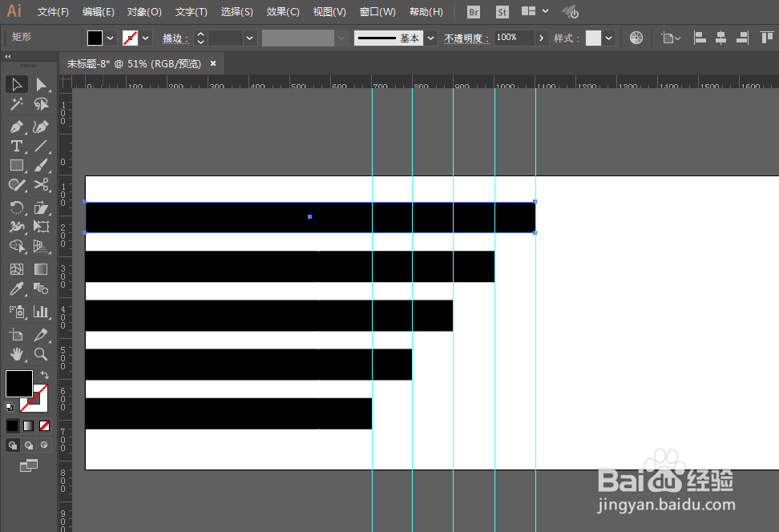Select the Column Graph tool
The width and height of the screenshot is (779, 532).
(41, 312)
